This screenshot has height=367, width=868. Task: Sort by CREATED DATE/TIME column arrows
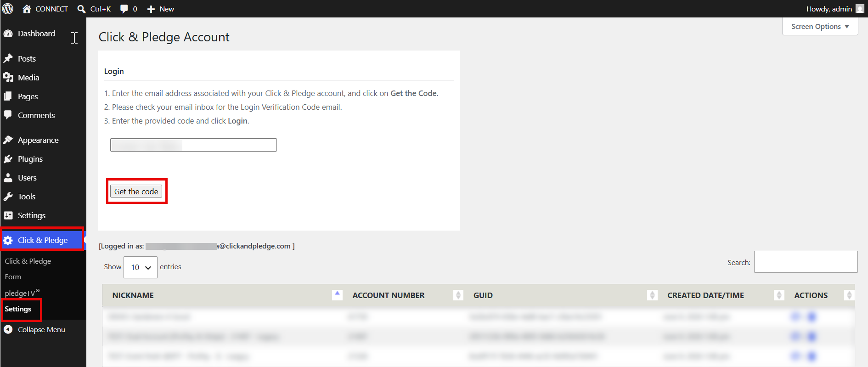779,295
